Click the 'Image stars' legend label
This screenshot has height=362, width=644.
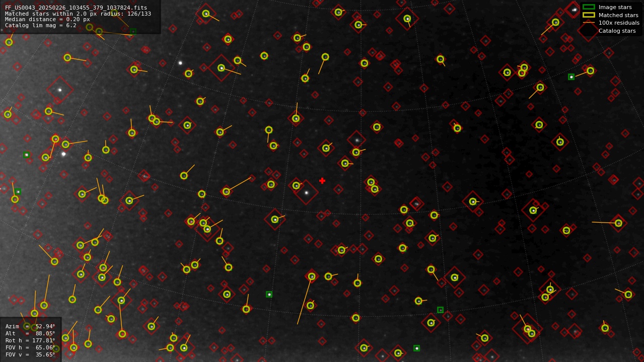pyautogui.click(x=615, y=7)
